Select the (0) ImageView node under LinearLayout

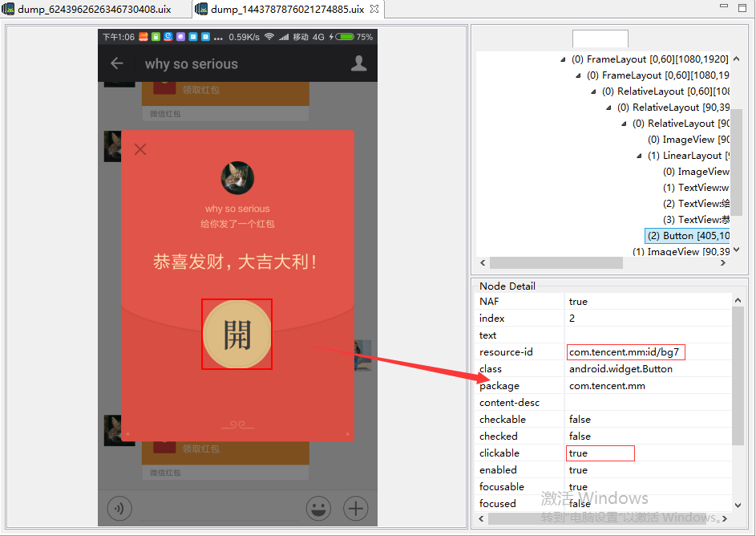tap(696, 172)
